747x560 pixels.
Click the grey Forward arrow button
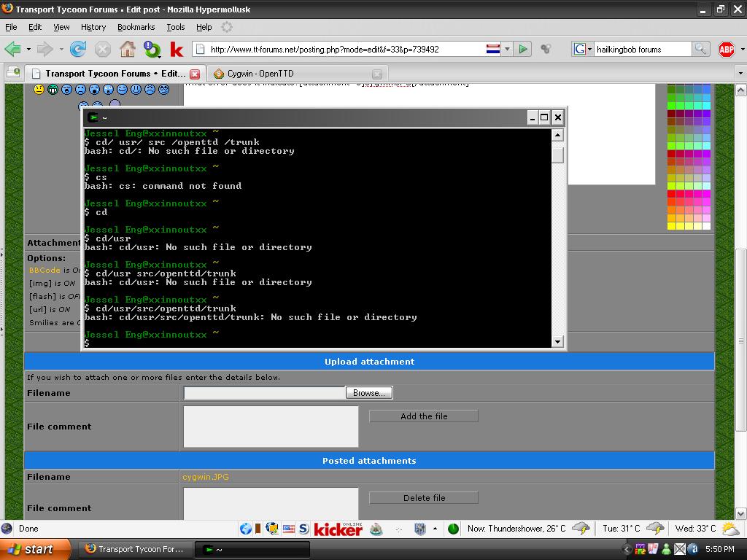point(44,49)
